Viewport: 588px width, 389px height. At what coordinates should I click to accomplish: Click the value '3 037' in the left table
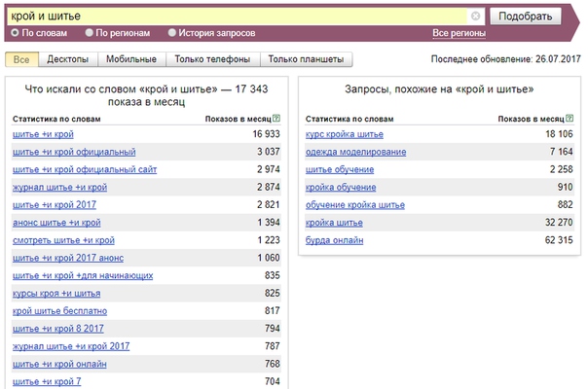(x=269, y=152)
